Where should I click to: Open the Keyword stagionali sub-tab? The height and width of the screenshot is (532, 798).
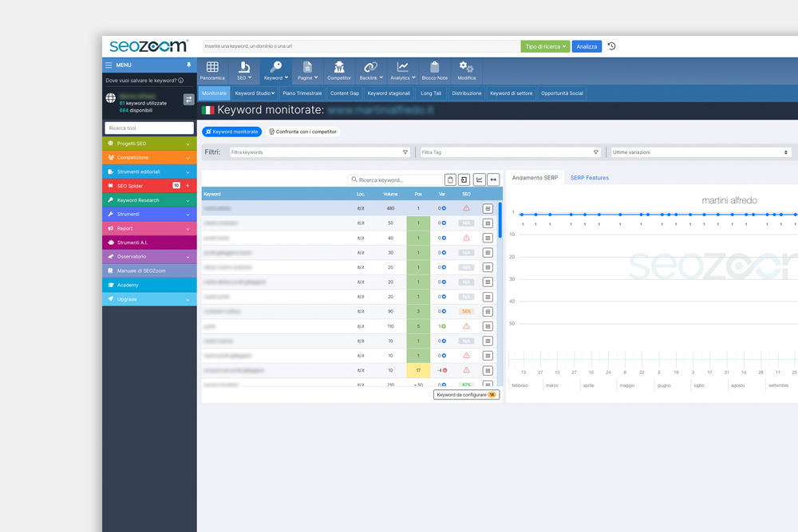389,93
